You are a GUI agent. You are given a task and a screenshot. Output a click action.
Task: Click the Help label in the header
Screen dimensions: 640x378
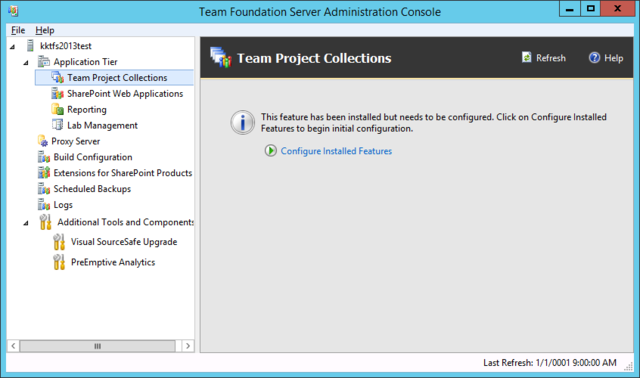click(613, 58)
